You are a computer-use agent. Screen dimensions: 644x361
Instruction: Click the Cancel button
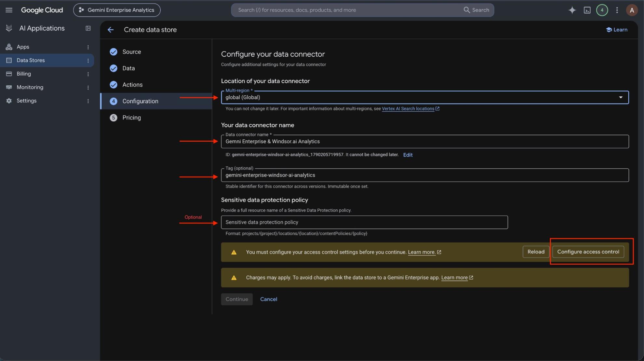pos(269,299)
